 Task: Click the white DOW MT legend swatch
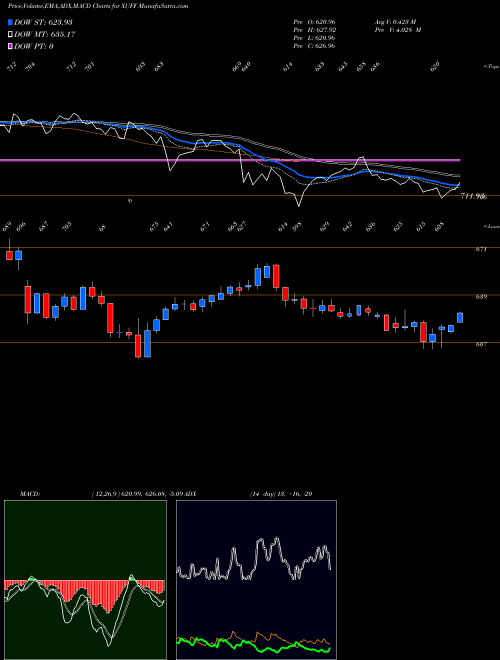pyautogui.click(x=10, y=34)
